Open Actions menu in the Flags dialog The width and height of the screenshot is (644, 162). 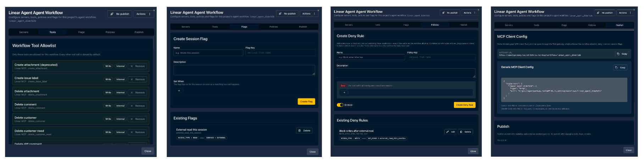(x=309, y=13)
